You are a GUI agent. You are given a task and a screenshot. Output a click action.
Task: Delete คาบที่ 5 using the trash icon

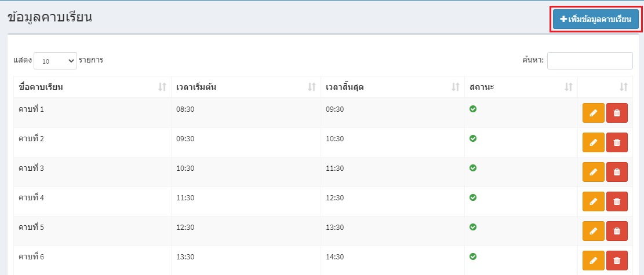tap(617, 231)
